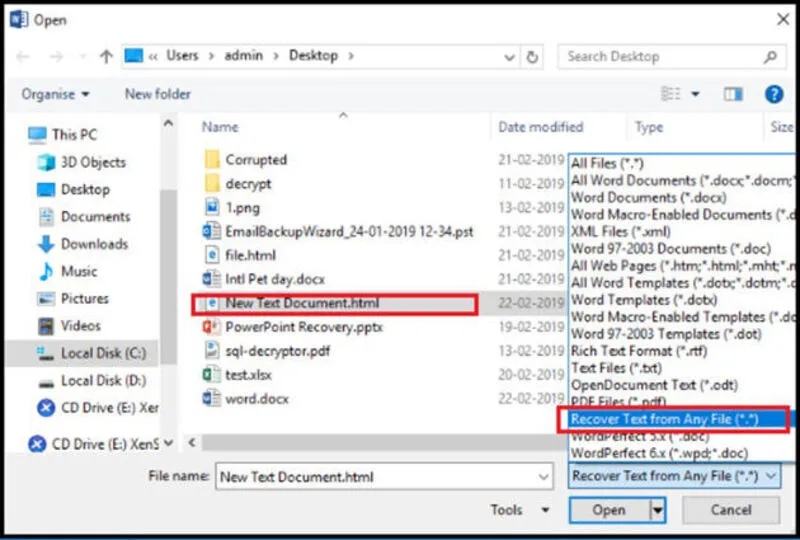Image resolution: width=800 pixels, height=540 pixels.
Task: Sort by the Date modified column header
Action: coord(540,127)
